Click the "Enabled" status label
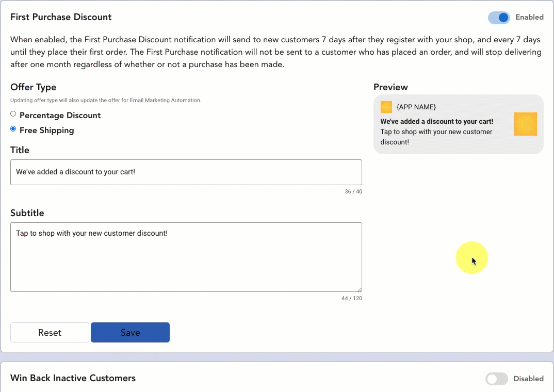 (529, 17)
